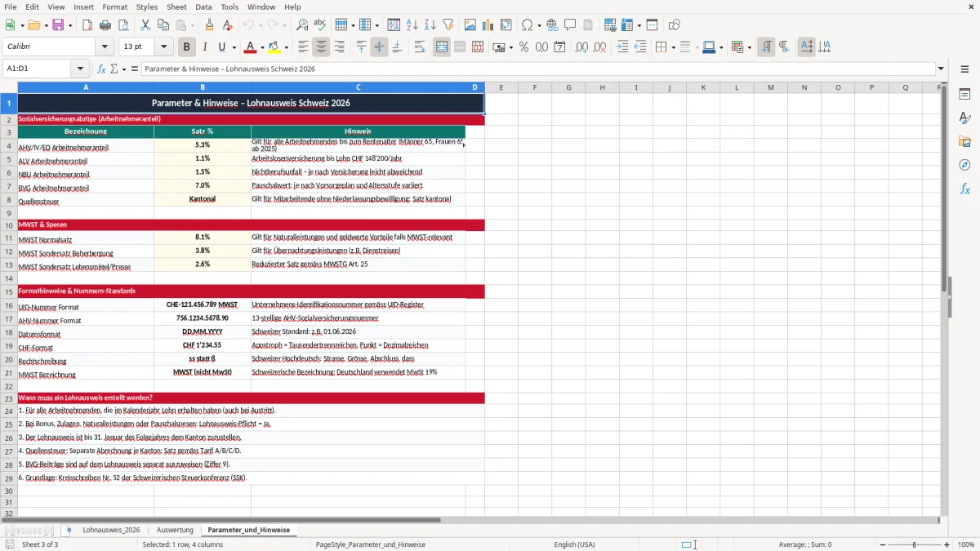980x551 pixels.
Task: Format as percent
Action: [x=523, y=47]
